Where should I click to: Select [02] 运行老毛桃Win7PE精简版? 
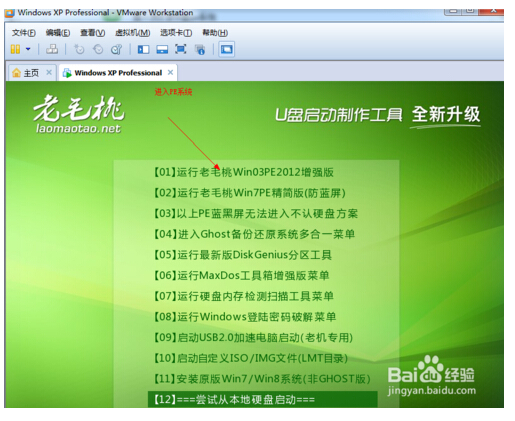point(249,193)
